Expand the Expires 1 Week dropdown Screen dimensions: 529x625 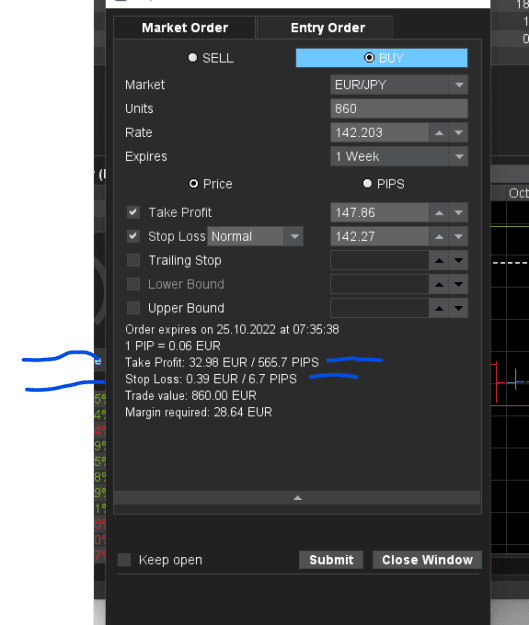pos(399,157)
